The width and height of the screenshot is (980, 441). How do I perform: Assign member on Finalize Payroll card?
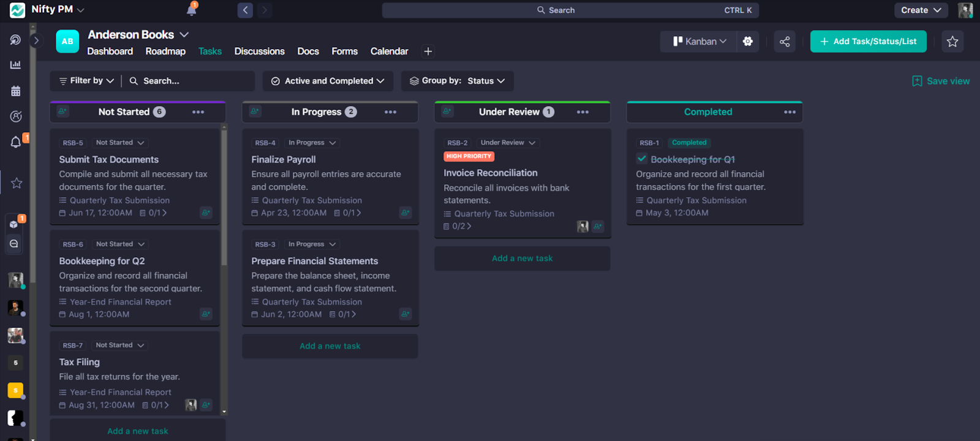[405, 213]
